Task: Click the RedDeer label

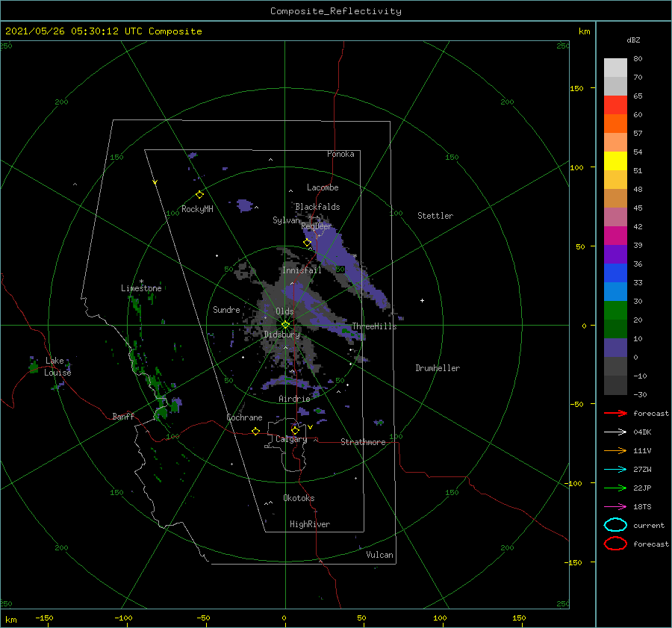Action: tap(317, 226)
